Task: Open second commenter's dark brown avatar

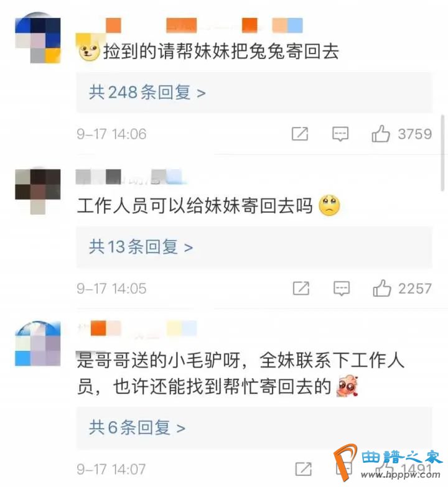Action: click(x=37, y=191)
